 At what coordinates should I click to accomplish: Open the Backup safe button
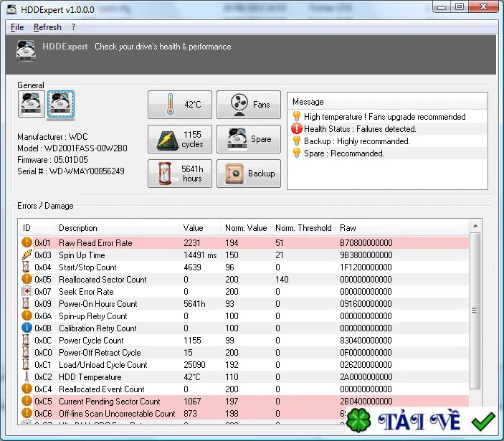(249, 174)
